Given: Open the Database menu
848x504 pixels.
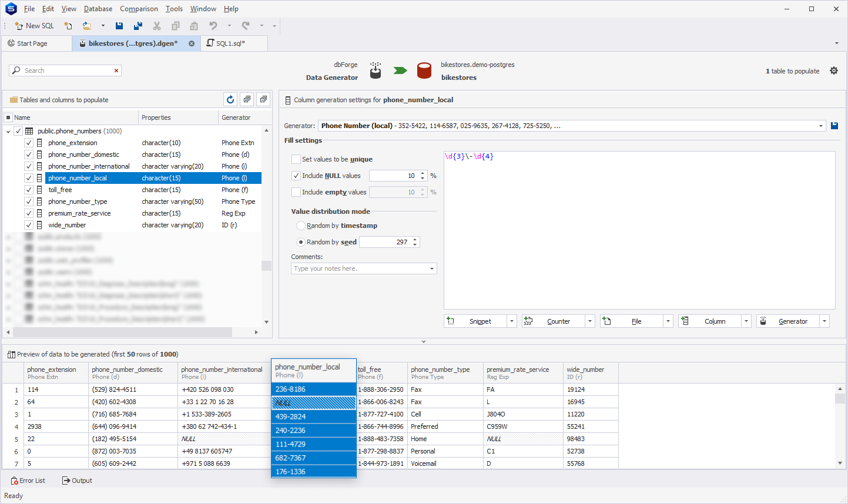Looking at the screenshot, I should point(98,9).
